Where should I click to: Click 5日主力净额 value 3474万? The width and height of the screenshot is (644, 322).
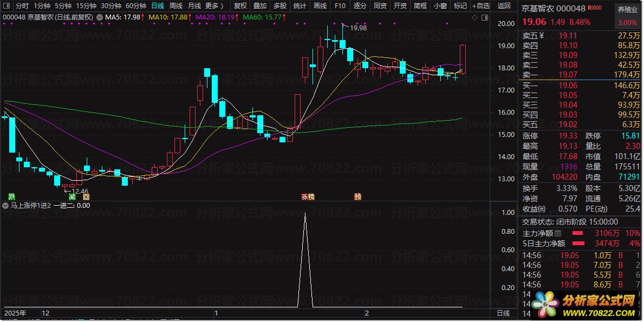607,244
